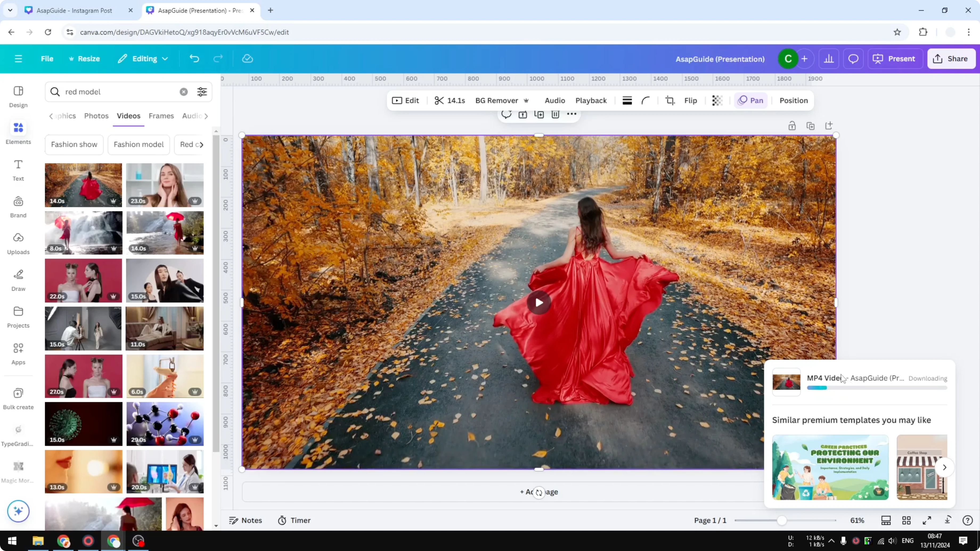Viewport: 980px width, 551px height.
Task: Apply the Fashion show suggestion
Action: tap(74, 145)
